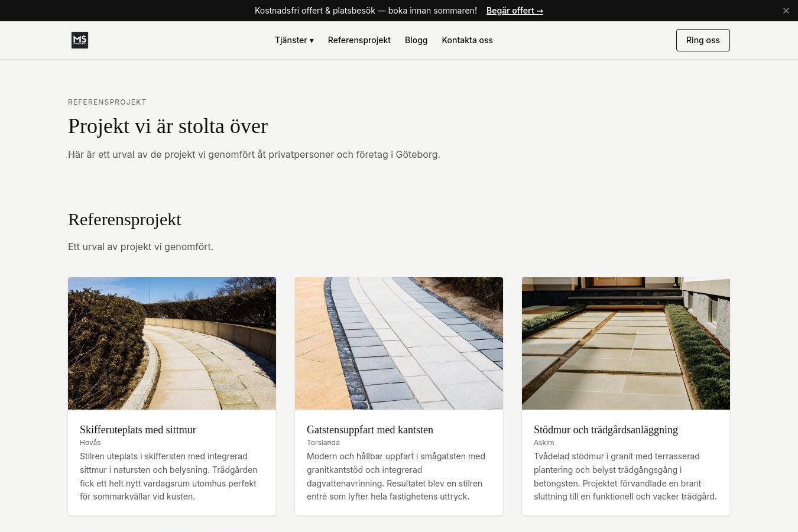Click the Projekt vi är stolta över heading
Image resolution: width=798 pixels, height=532 pixels.
tap(168, 126)
